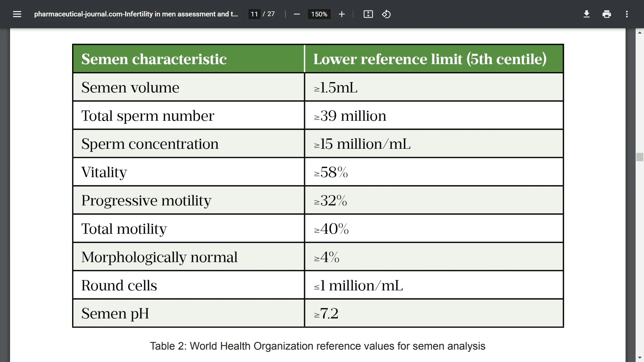The height and width of the screenshot is (362, 644).
Task: Click the zoom in plus button
Action: pyautogui.click(x=341, y=14)
